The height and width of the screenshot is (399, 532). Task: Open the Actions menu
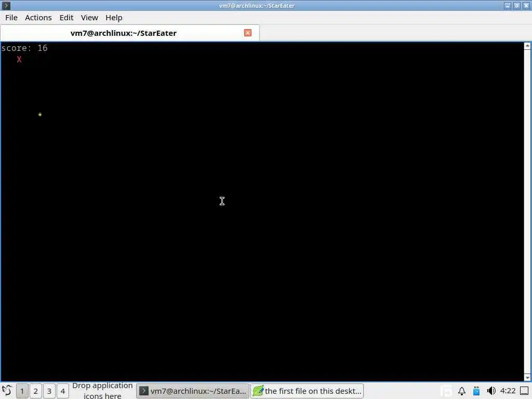(x=38, y=18)
